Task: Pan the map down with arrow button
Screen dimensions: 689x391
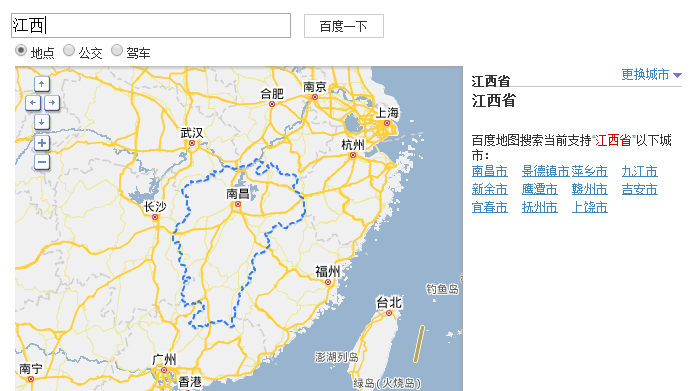Action: coord(42,122)
